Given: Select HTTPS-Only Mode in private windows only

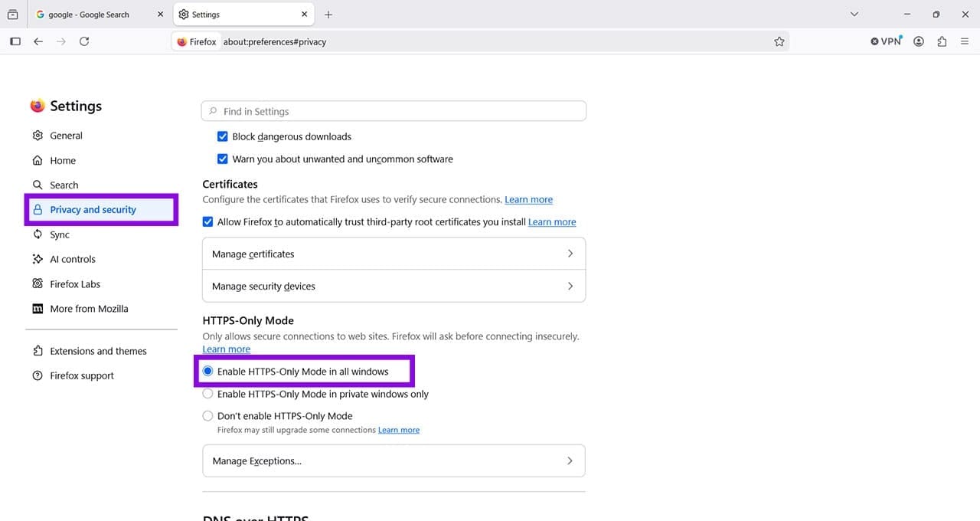Looking at the screenshot, I should (x=207, y=394).
